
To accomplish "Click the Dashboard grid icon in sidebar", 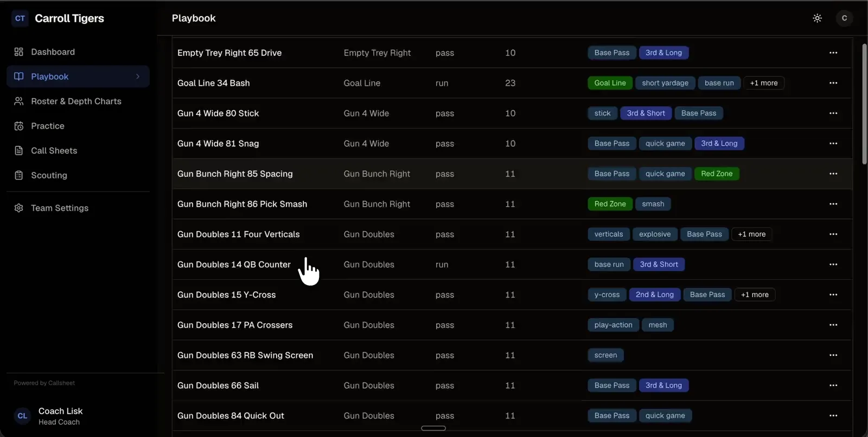I will pyautogui.click(x=18, y=52).
